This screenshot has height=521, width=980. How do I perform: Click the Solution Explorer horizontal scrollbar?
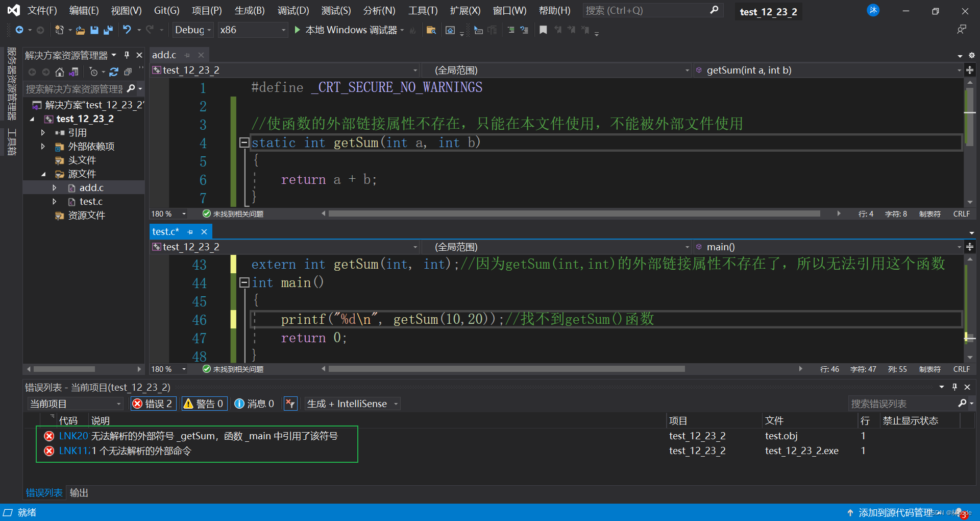coord(64,369)
